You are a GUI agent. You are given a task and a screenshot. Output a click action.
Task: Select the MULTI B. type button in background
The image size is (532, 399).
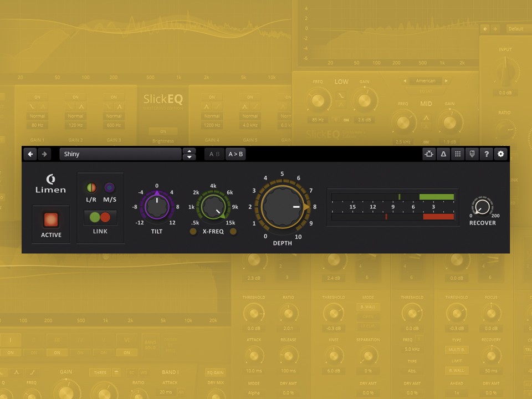[x=456, y=350]
